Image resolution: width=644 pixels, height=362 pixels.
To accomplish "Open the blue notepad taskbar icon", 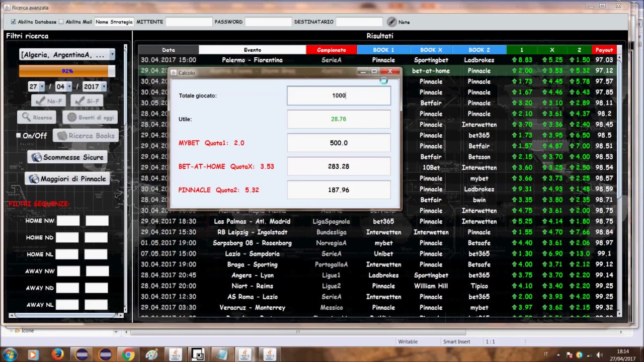I will pyautogui.click(x=222, y=355).
